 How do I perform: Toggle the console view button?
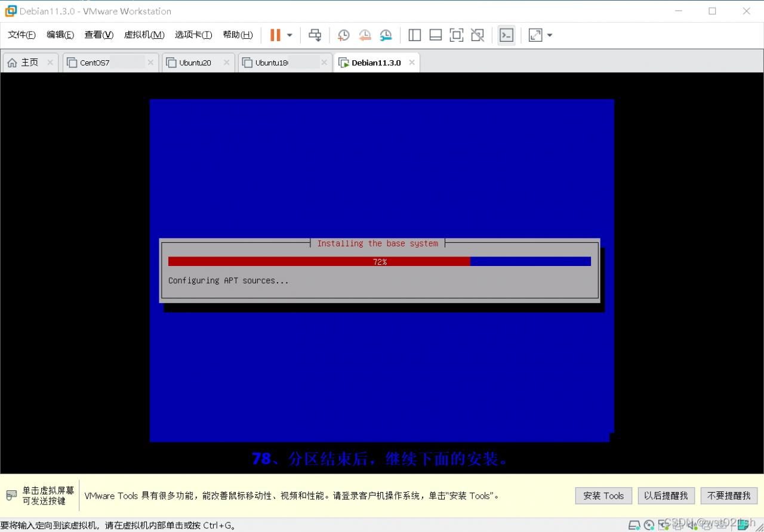coord(506,35)
